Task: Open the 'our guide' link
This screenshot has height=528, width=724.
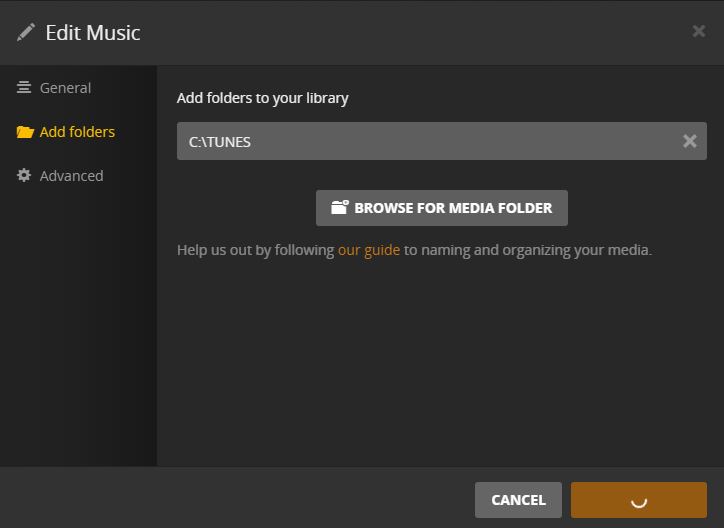Action: tap(368, 250)
